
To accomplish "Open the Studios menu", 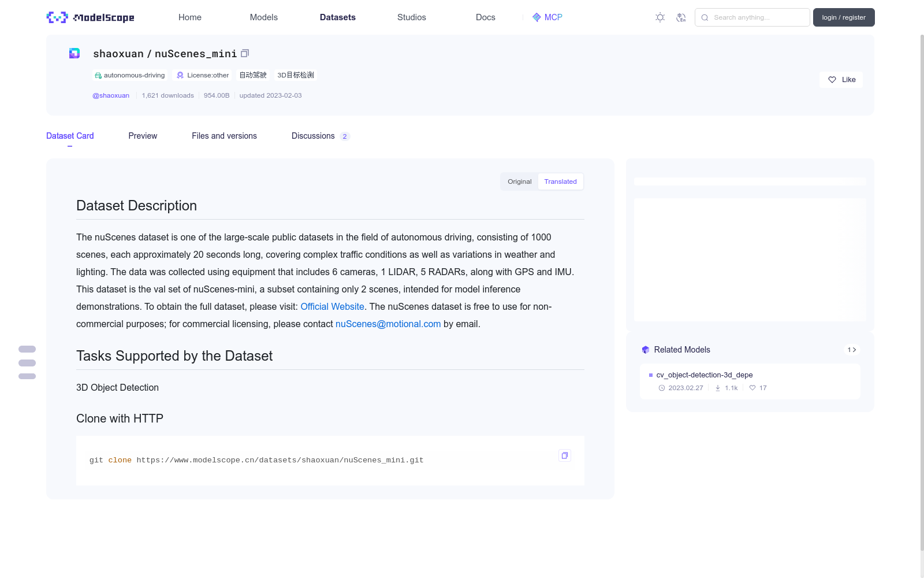I will coord(412,17).
